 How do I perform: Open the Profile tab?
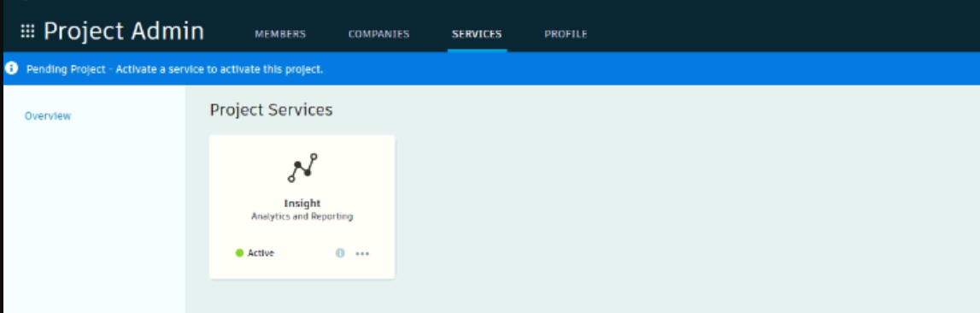[566, 34]
